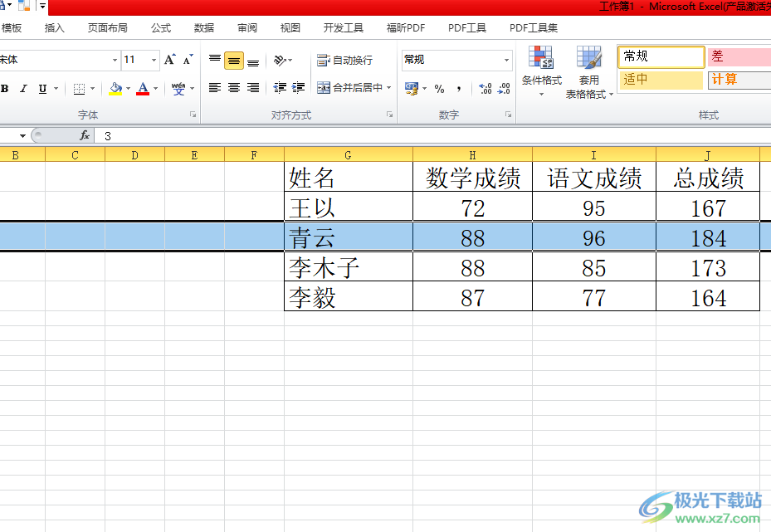The width and height of the screenshot is (771, 532).
Task: Expand 合并后居中 dropdown arrow
Action: pyautogui.click(x=389, y=87)
